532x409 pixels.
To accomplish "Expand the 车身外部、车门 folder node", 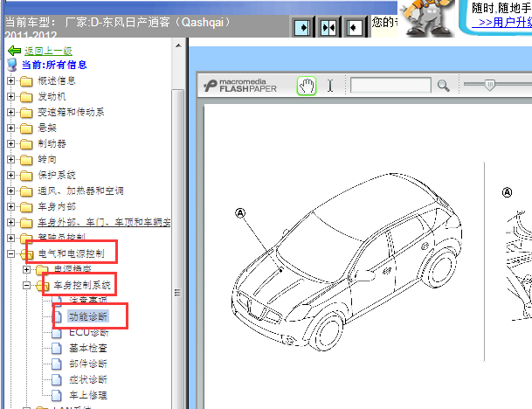I will (x=10, y=222).
